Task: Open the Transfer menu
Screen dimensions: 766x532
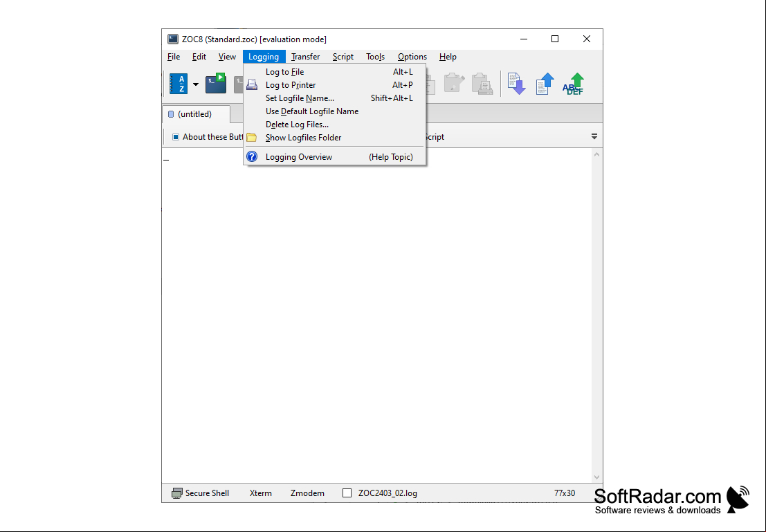Action: click(x=305, y=57)
